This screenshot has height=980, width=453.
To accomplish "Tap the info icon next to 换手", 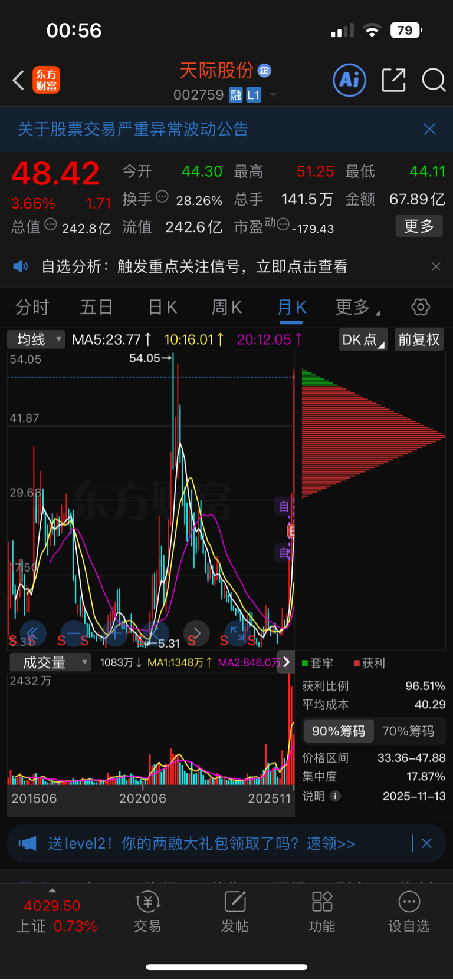I will [x=162, y=197].
